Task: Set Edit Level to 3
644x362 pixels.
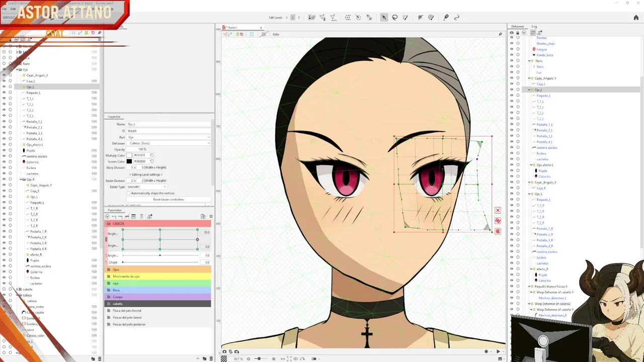Action: click(x=298, y=18)
